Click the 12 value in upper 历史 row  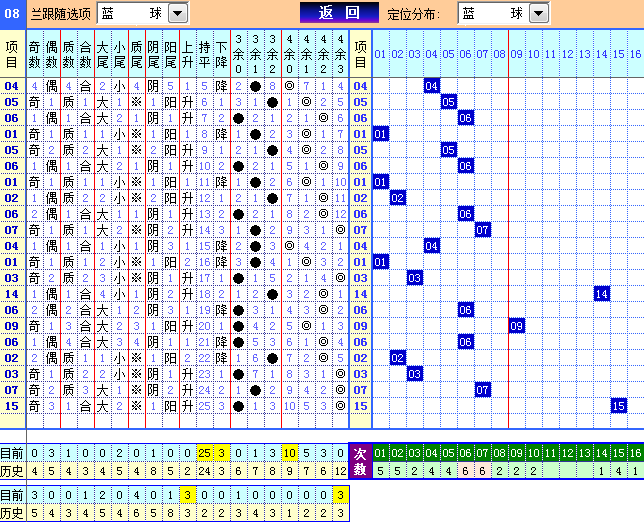point(340,471)
